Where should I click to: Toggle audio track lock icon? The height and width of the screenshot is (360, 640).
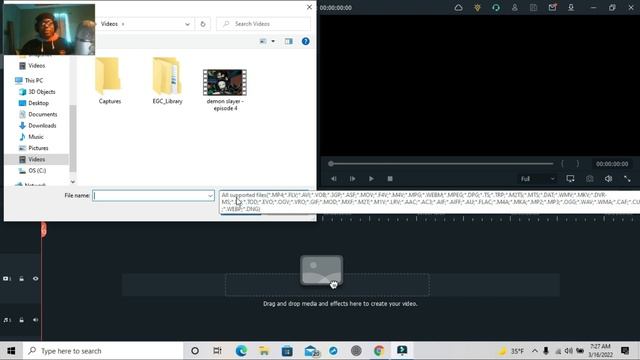click(22, 320)
